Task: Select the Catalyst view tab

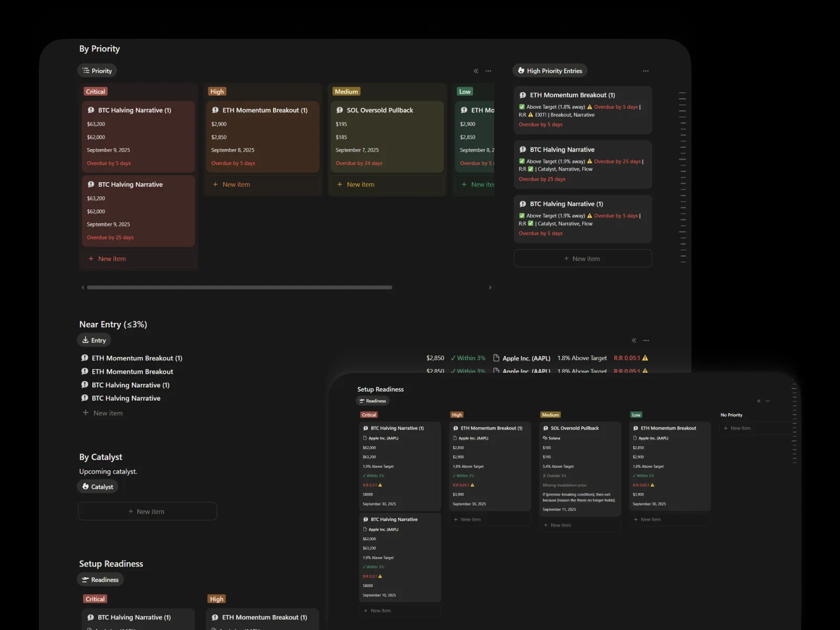Action: click(98, 487)
